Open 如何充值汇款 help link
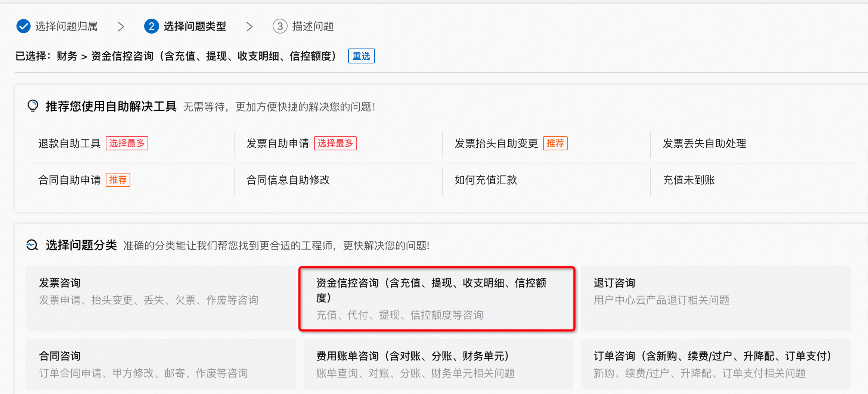868x394 pixels. pyautogui.click(x=486, y=180)
